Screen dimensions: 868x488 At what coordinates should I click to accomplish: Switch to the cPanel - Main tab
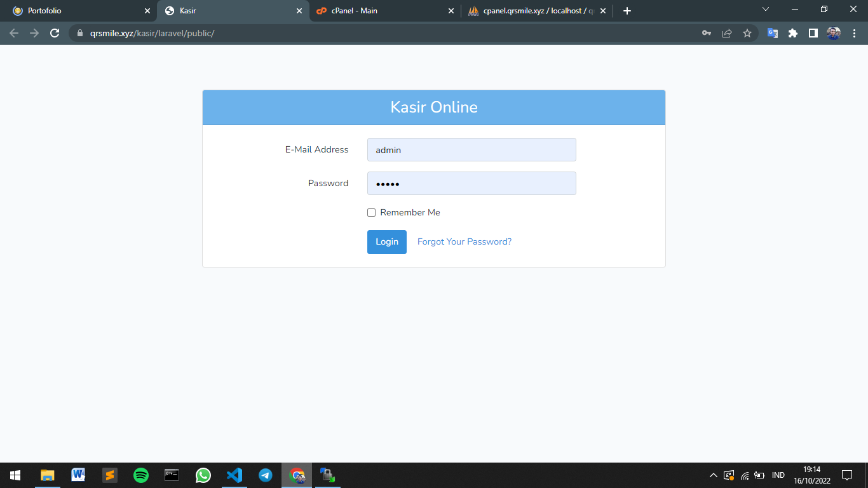coord(381,11)
